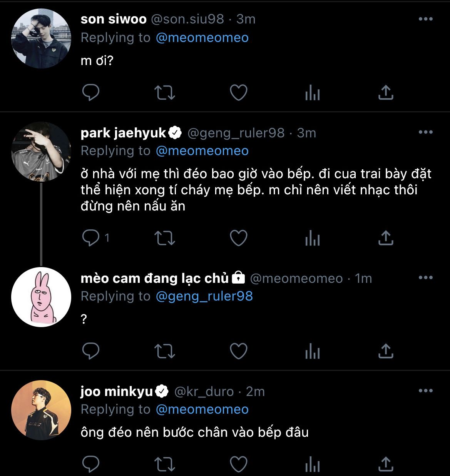
Task: Like park jaehyuk's tweet
Action: click(x=238, y=238)
